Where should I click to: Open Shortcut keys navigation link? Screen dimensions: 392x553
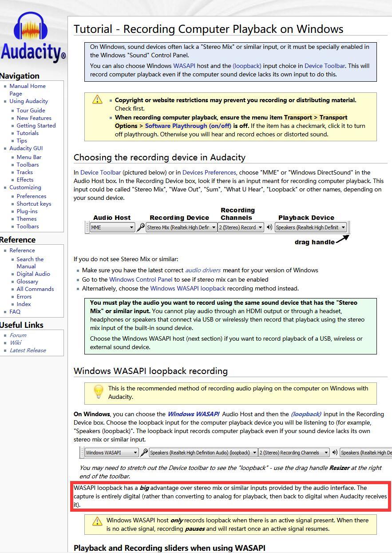(34, 204)
